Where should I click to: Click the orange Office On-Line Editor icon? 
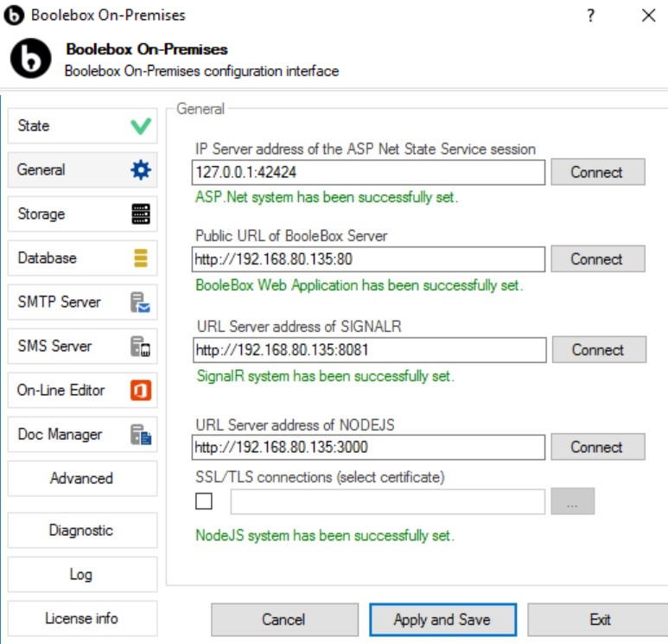tap(141, 390)
